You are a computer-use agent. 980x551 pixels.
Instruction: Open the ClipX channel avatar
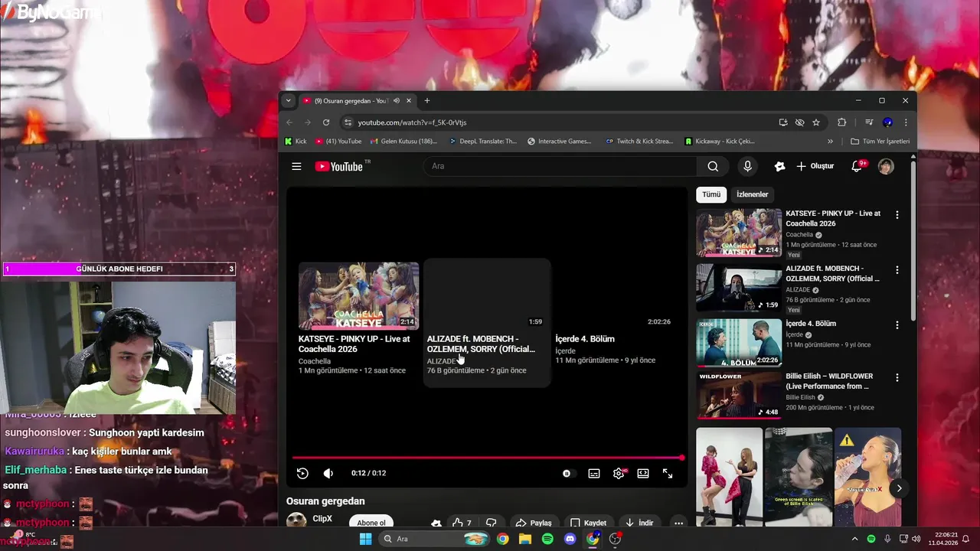(x=296, y=520)
